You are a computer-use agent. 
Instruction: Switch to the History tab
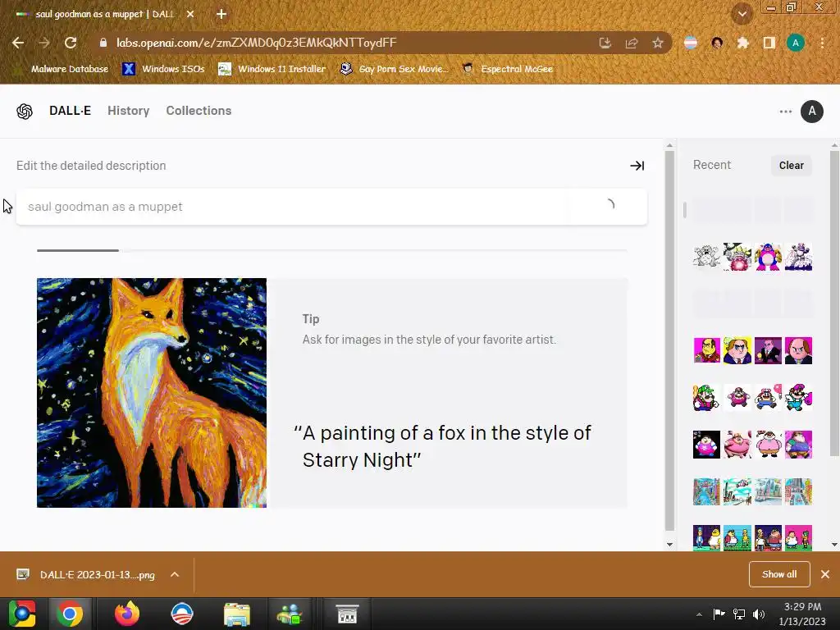pos(129,111)
